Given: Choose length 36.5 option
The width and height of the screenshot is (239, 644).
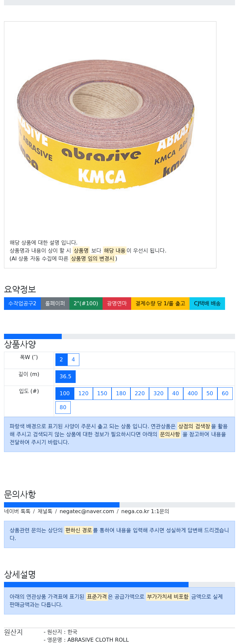Looking at the screenshot, I should [x=65, y=377].
